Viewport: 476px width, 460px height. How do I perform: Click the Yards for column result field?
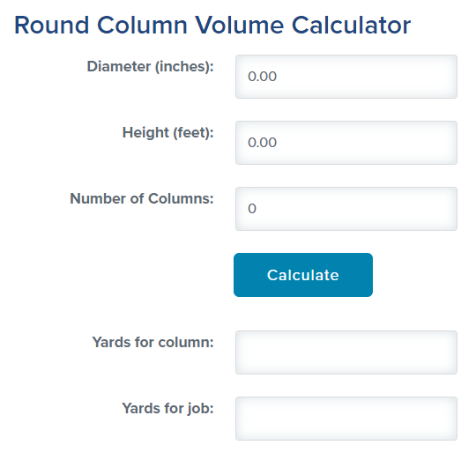point(346,352)
